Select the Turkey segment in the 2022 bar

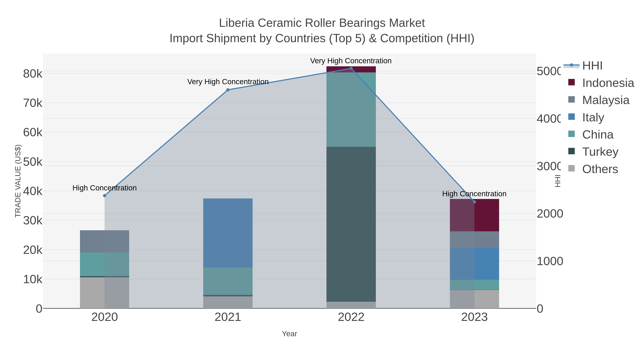[351, 224]
